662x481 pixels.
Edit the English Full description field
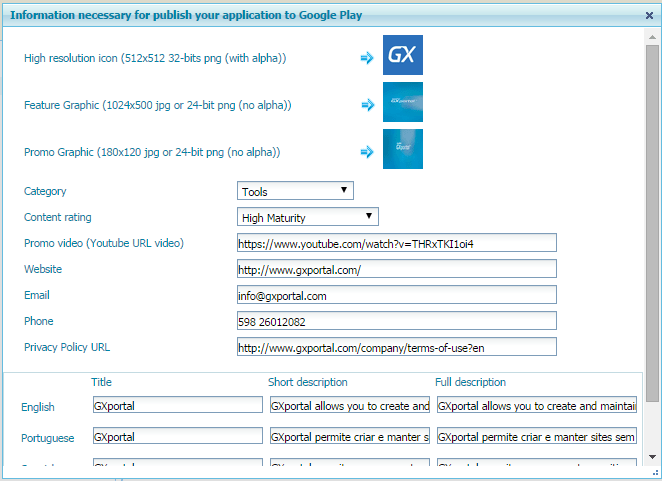[x=523, y=406]
